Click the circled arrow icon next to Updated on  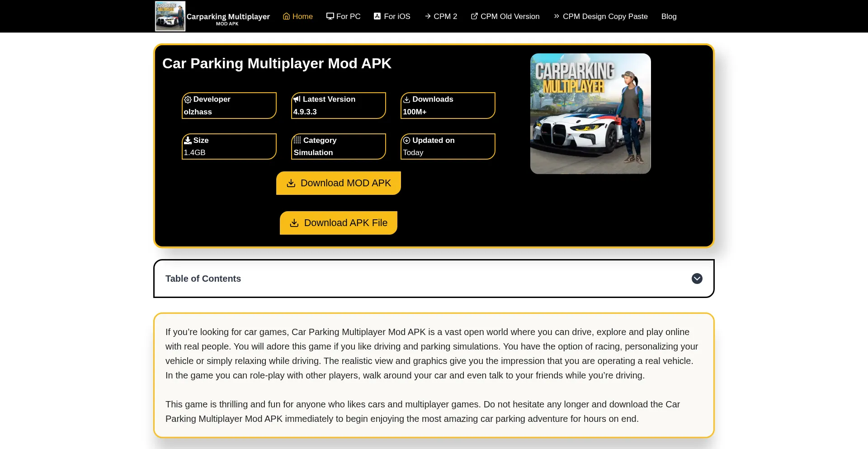point(406,140)
